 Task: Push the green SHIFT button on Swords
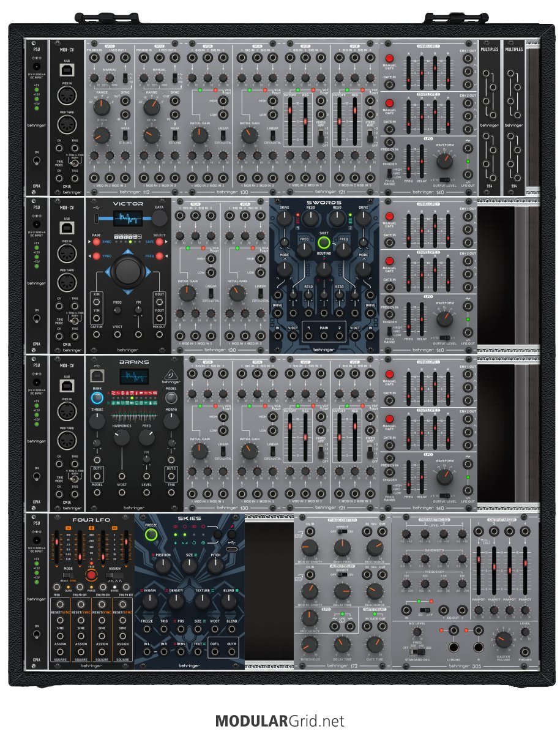pos(323,242)
